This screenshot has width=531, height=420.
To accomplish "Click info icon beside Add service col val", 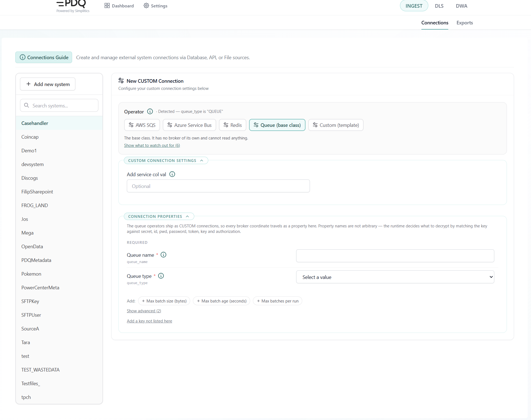I will tap(172, 174).
